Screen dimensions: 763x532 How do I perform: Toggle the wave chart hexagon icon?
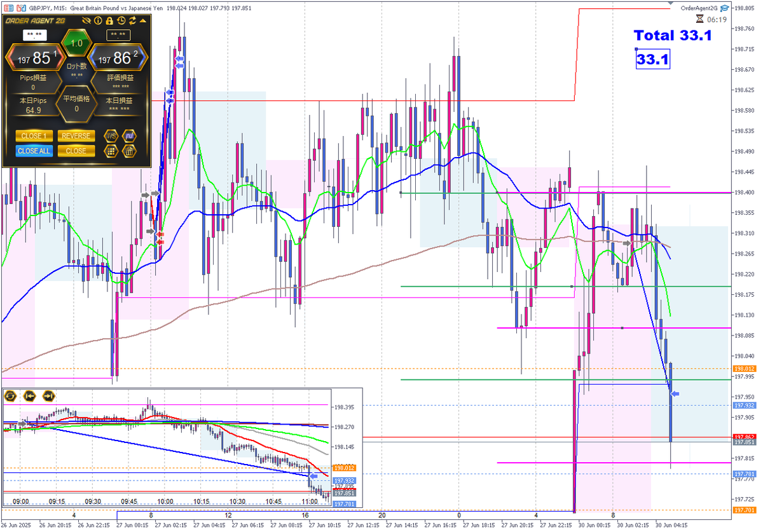point(129,136)
